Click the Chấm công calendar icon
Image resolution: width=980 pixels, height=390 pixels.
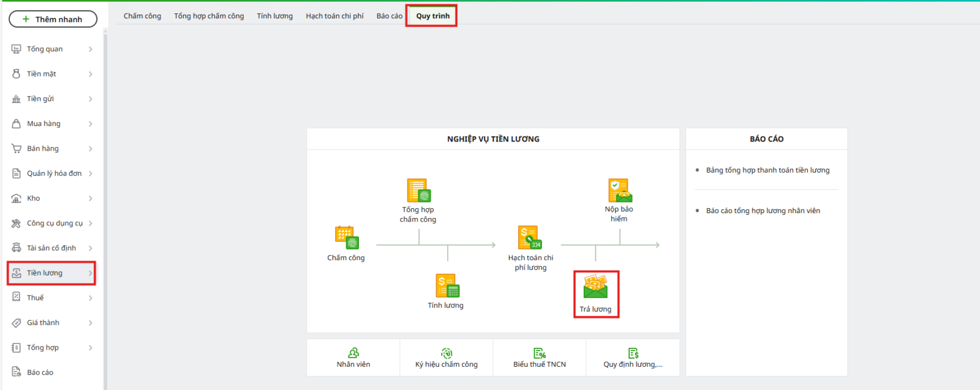(346, 238)
